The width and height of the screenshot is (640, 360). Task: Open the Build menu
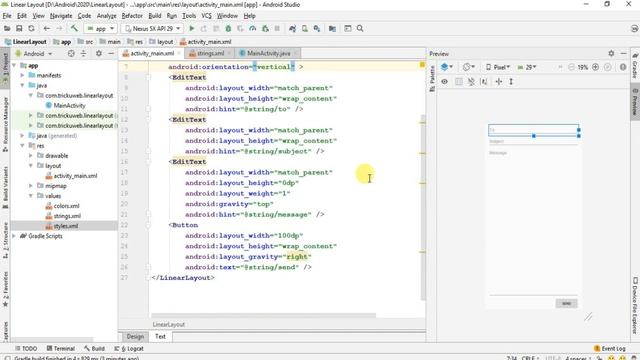pyautogui.click(x=155, y=16)
